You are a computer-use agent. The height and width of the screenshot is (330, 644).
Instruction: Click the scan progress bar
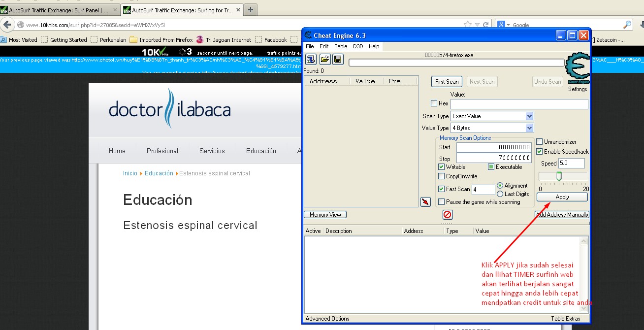pos(456,63)
